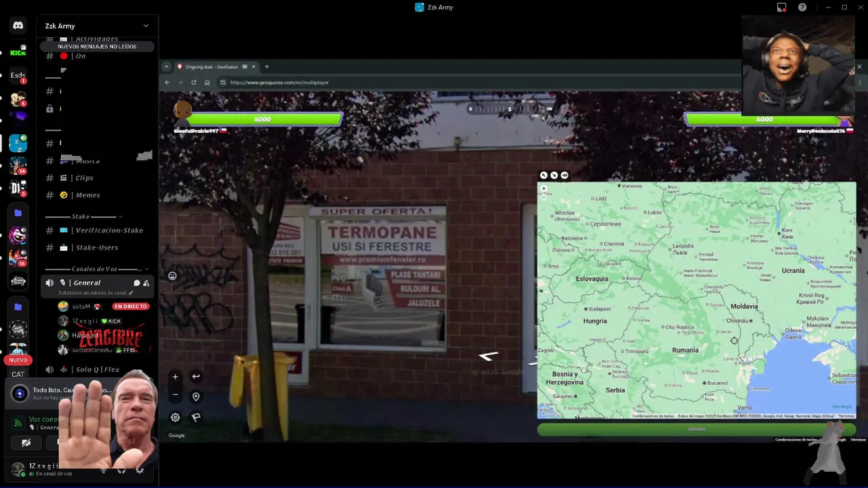Open server with 16 notification badge
This screenshot has width=868, height=488.
point(18,258)
